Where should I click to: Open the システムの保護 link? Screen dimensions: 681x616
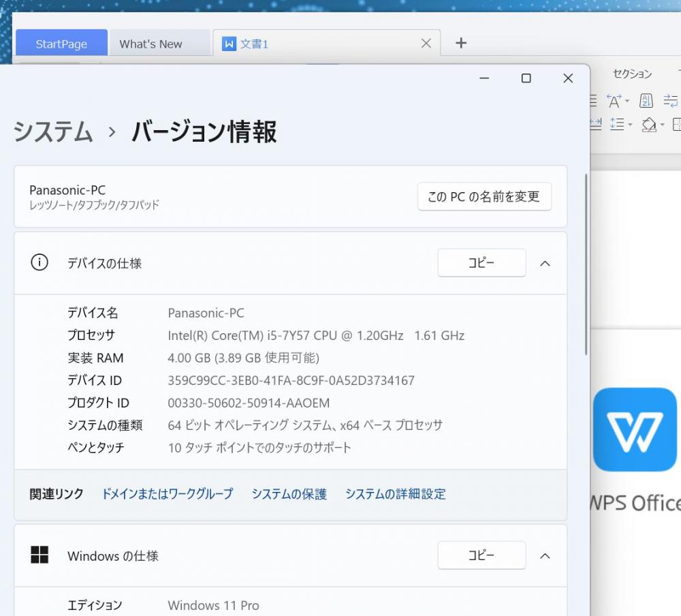click(x=289, y=494)
